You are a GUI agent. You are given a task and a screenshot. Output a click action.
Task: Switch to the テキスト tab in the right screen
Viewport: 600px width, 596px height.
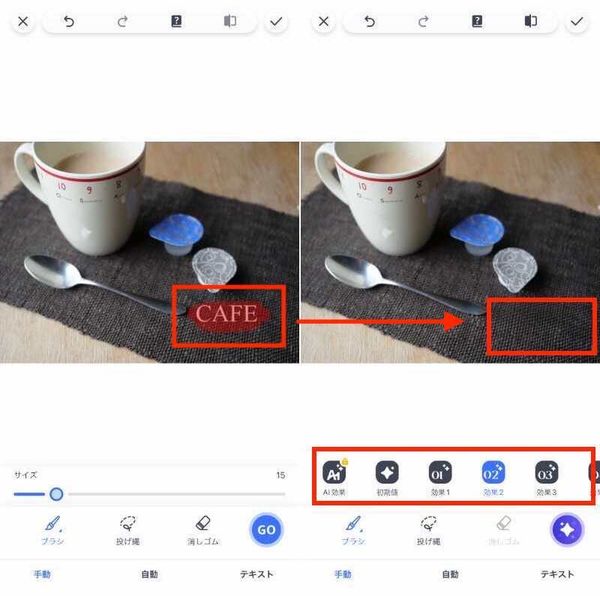click(x=558, y=574)
